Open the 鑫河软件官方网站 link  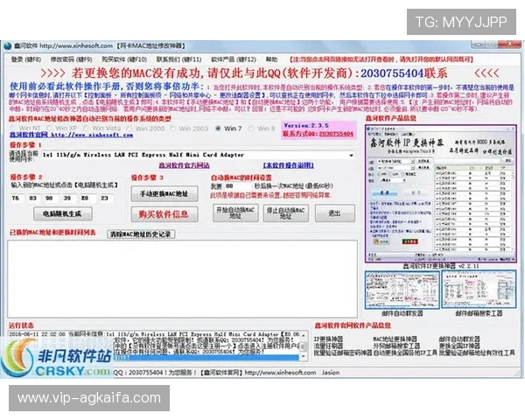pyautogui.click(x=184, y=165)
